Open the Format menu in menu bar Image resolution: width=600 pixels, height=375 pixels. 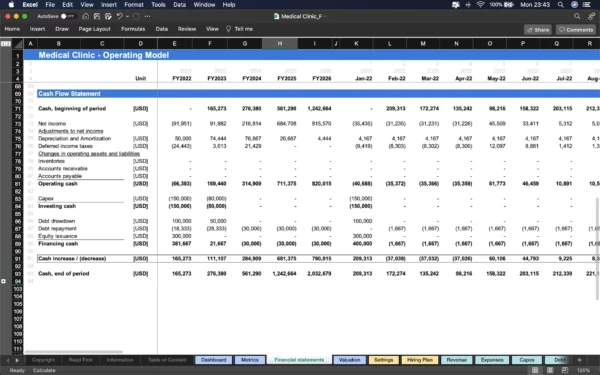134,5
